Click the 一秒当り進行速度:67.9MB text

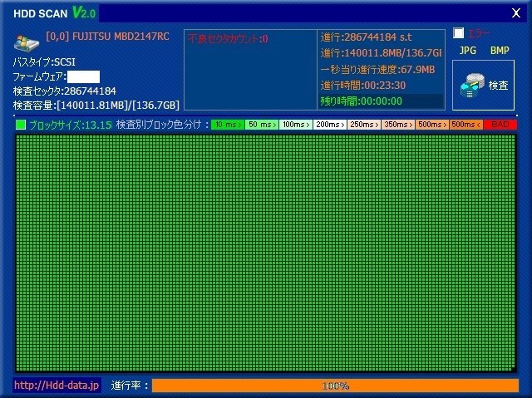(377, 70)
